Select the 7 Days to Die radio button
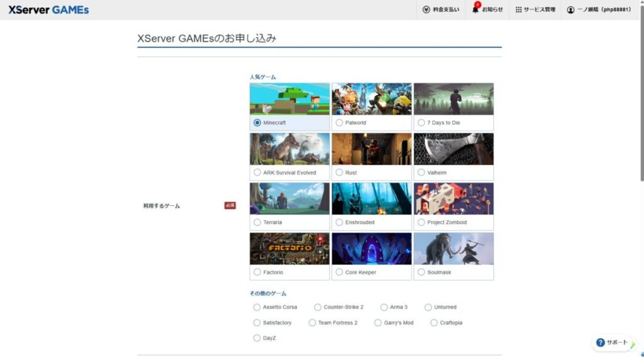 421,123
